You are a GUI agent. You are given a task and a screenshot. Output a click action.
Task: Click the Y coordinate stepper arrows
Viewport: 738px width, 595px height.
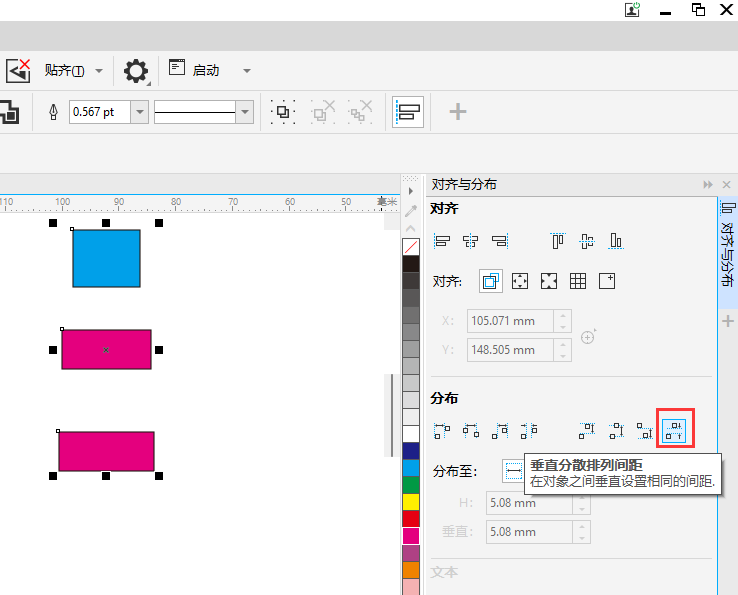[563, 350]
